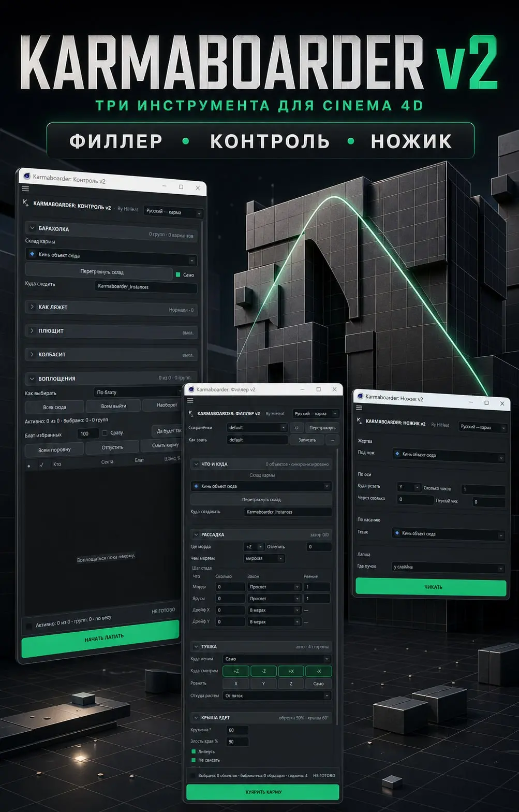Viewport: 519px width, 812px height.
Task: Open the Куда резать Y dropdown
Action: point(409,487)
